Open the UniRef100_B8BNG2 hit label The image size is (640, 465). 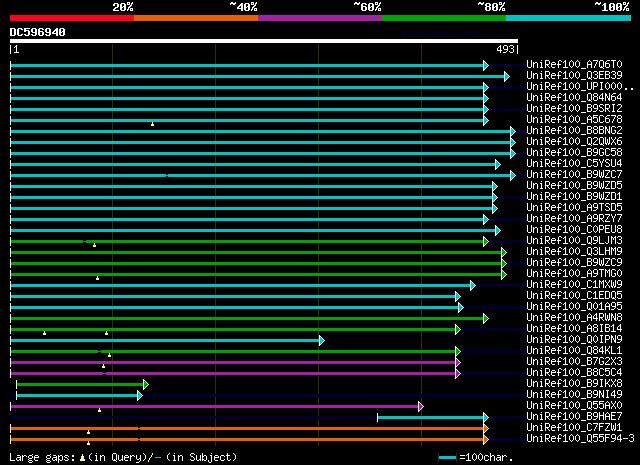tap(574, 131)
